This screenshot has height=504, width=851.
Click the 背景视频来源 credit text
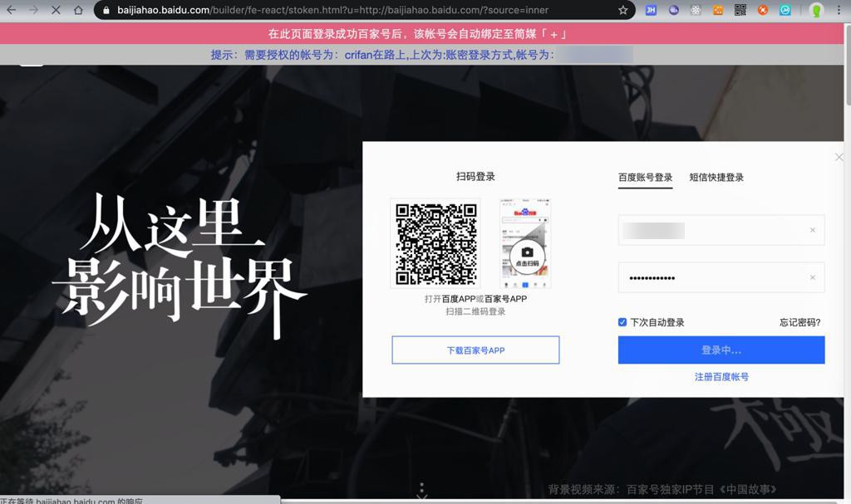coord(662,489)
